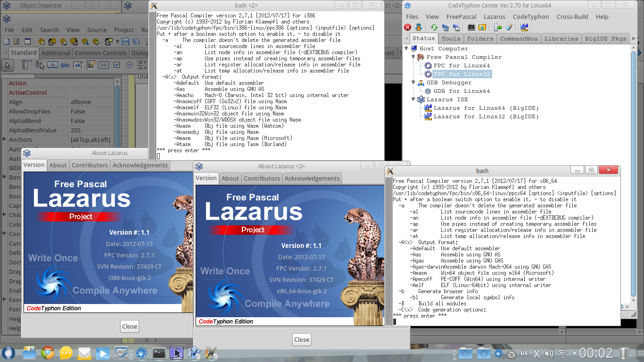Switch to the Additional tab in component palette
644x362 pixels.
(56, 53)
